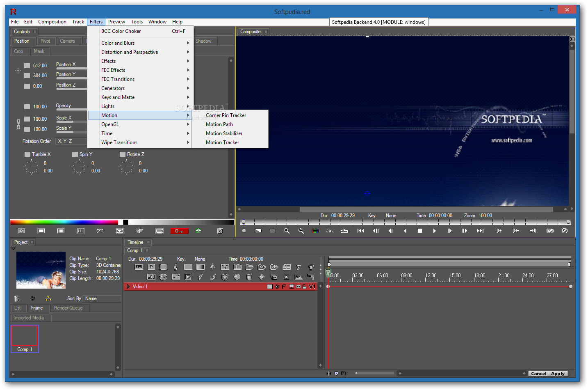Click the diamond shape icon in timeline
Screen dimensions: 588x390
[262, 277]
